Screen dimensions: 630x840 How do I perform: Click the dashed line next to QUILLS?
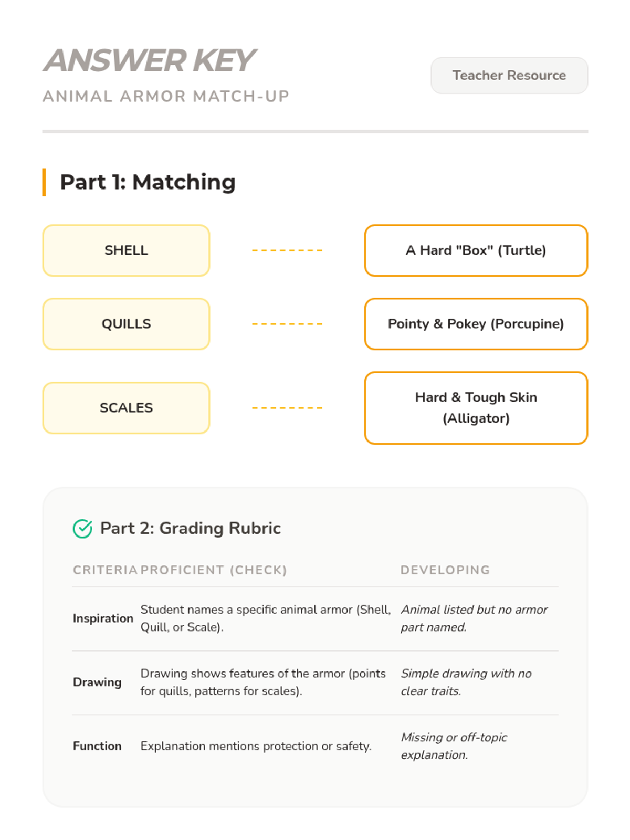pos(287,324)
